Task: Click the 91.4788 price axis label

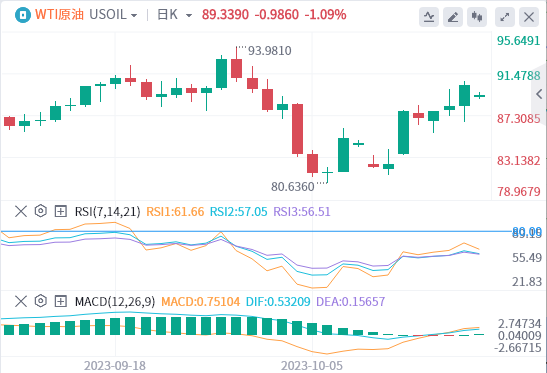Action: (x=519, y=76)
